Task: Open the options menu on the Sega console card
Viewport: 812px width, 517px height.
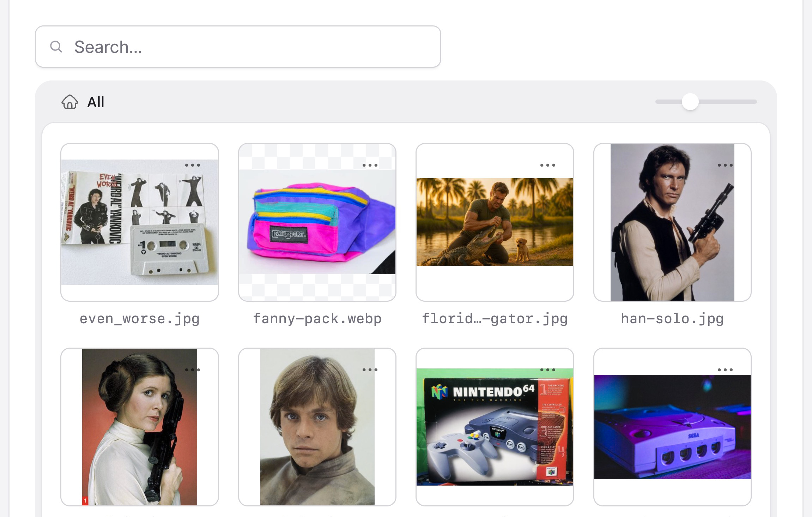Action: pyautogui.click(x=725, y=369)
